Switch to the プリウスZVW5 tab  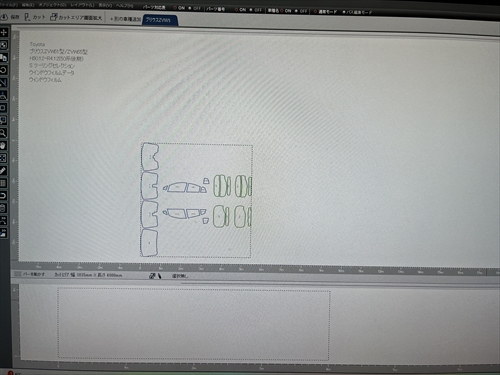click(160, 20)
